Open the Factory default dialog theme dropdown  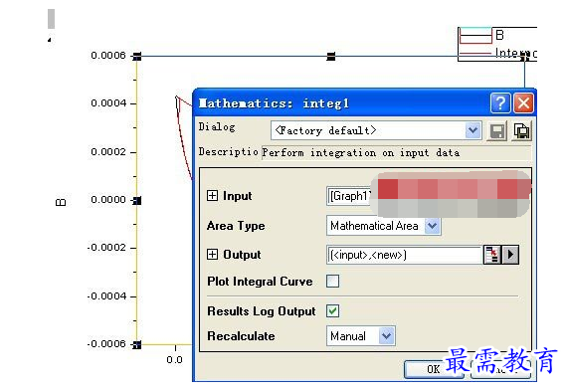472,130
